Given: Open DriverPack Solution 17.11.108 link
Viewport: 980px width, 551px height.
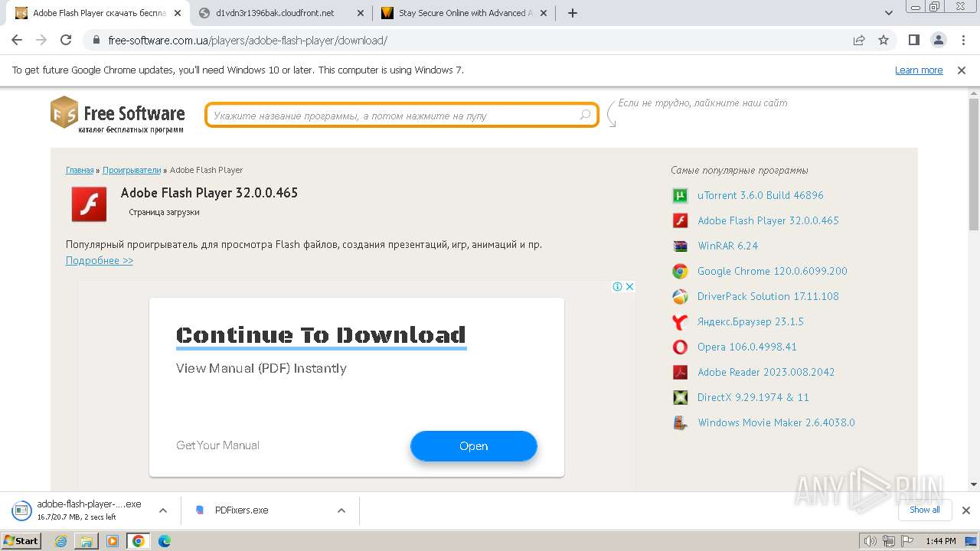Looking at the screenshot, I should point(768,296).
